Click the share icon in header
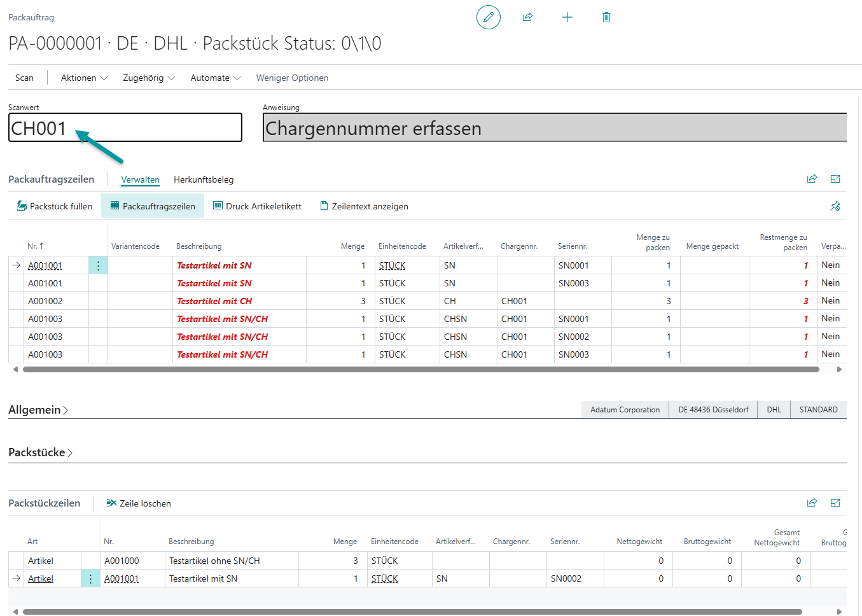The width and height of the screenshot is (862, 616). (x=527, y=17)
